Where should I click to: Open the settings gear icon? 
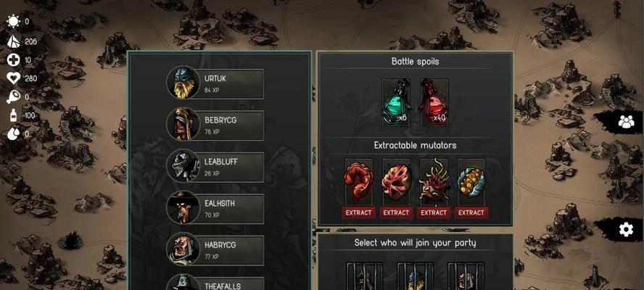[x=626, y=229]
